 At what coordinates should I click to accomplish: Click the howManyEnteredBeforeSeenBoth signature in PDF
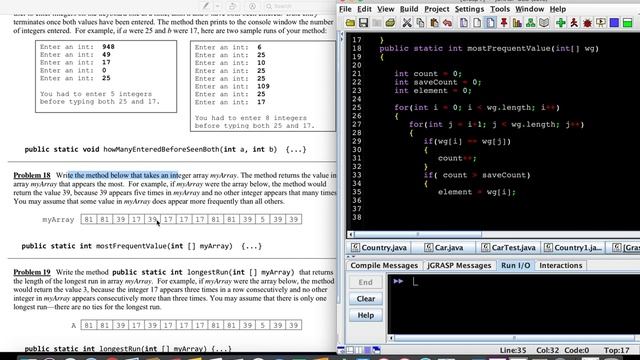(165, 149)
